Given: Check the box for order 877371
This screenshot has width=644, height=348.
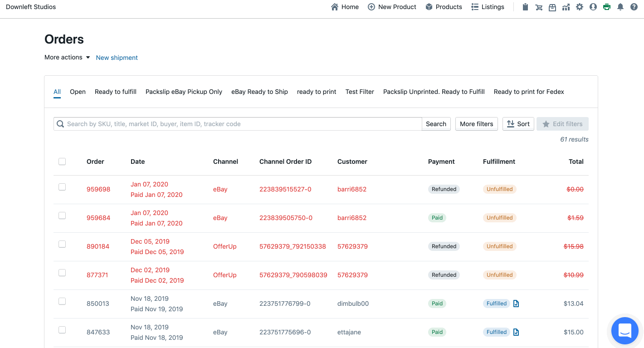Looking at the screenshot, I should pyautogui.click(x=62, y=273).
